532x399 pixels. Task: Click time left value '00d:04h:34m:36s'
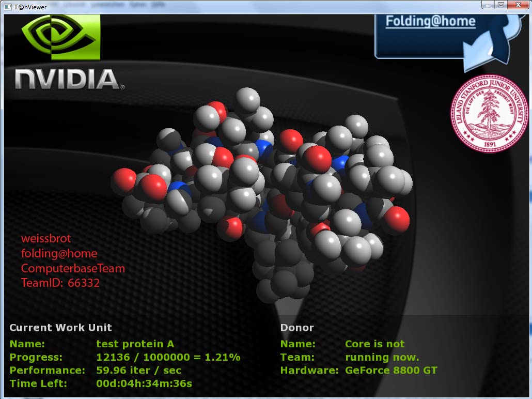pyautogui.click(x=144, y=383)
